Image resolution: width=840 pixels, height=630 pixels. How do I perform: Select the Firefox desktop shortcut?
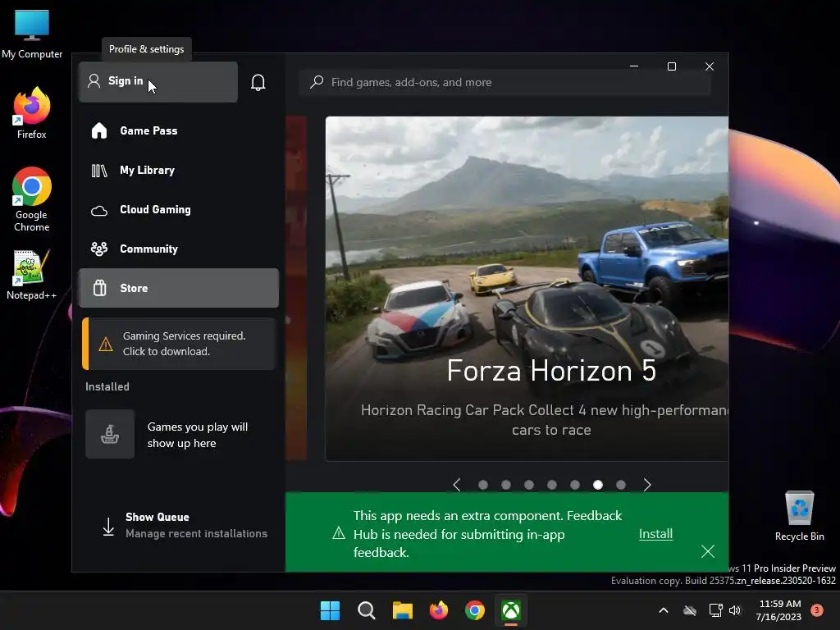pos(32,113)
